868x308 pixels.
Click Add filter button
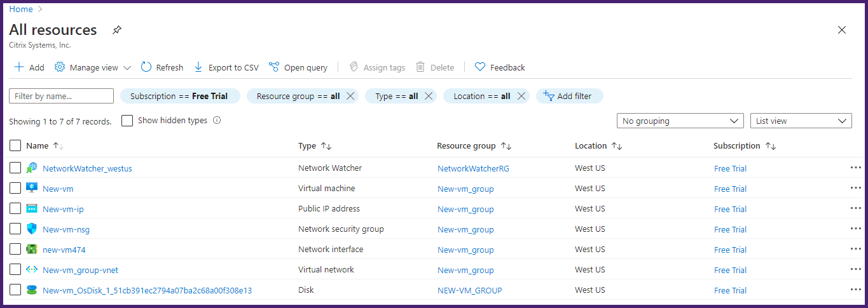pos(569,96)
